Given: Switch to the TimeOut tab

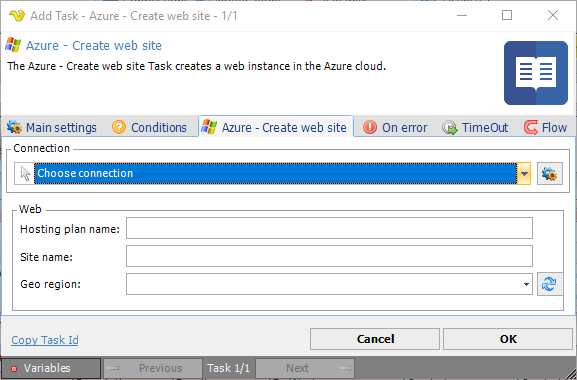Looking at the screenshot, I should click(x=475, y=127).
